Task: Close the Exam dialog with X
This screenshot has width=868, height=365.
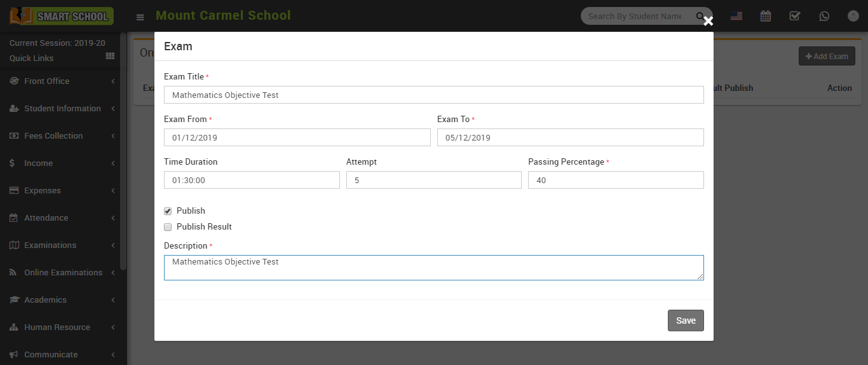Action: pyautogui.click(x=708, y=22)
